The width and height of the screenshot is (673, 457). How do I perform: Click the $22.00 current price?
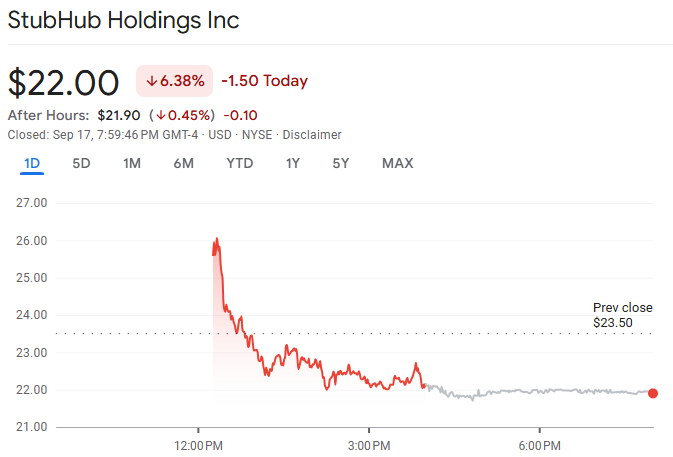[x=63, y=82]
